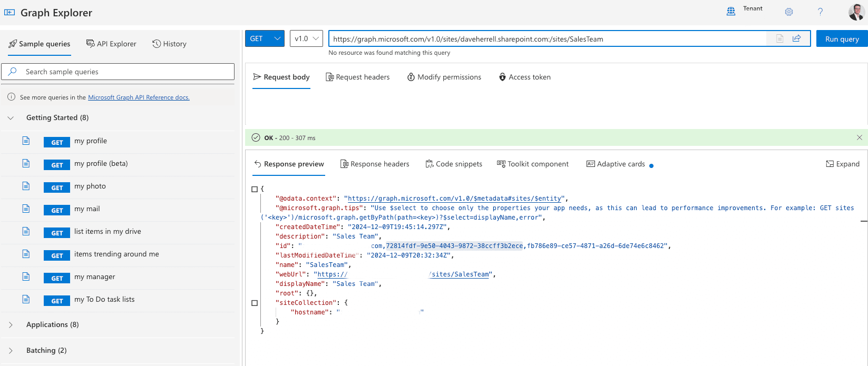Run the my mail sample query
Image resolution: width=868 pixels, height=366 pixels.
[x=57, y=210]
